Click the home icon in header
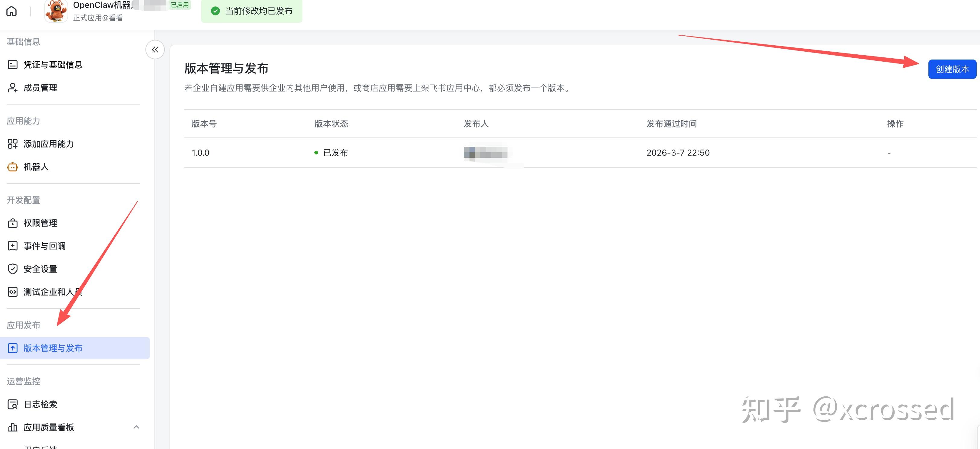The width and height of the screenshot is (980, 449). pos(11,11)
